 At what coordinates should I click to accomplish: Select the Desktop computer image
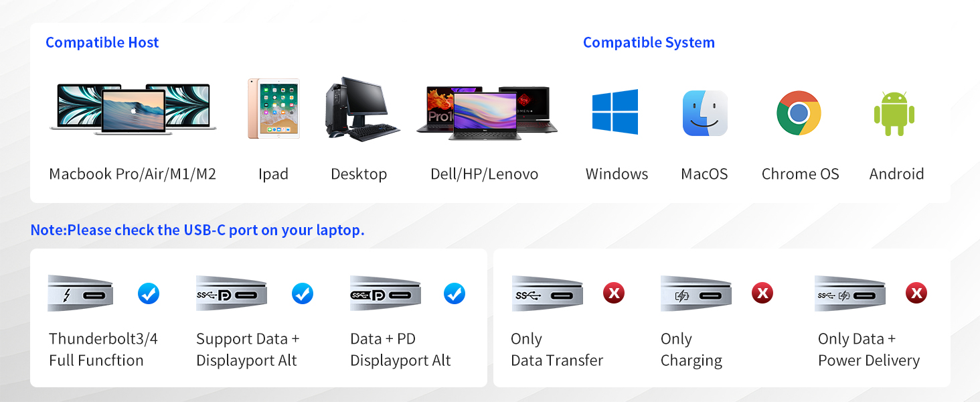click(x=362, y=109)
